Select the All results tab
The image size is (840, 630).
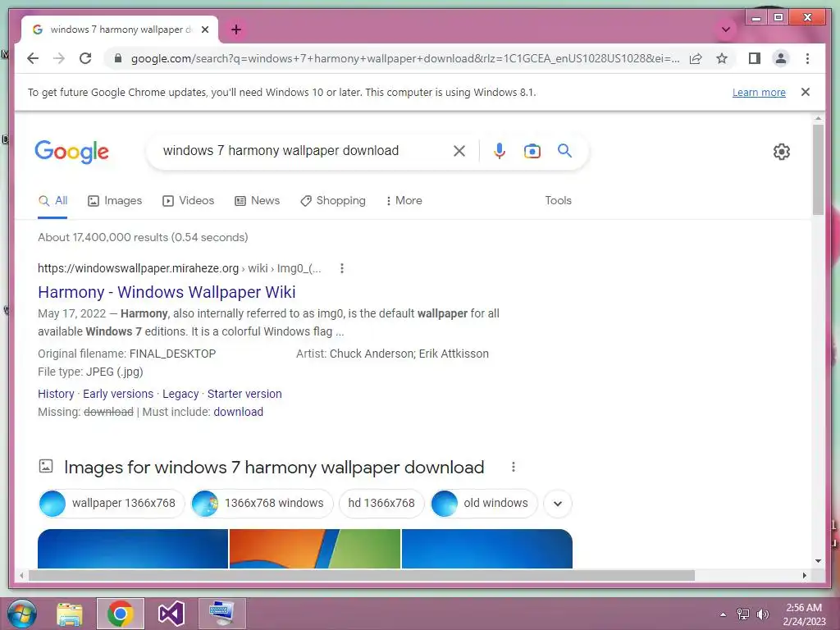[52, 201]
